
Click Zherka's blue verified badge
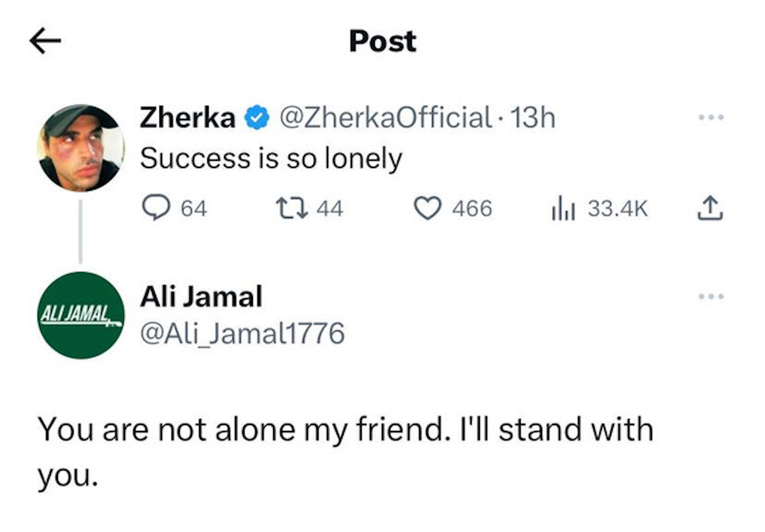257,117
